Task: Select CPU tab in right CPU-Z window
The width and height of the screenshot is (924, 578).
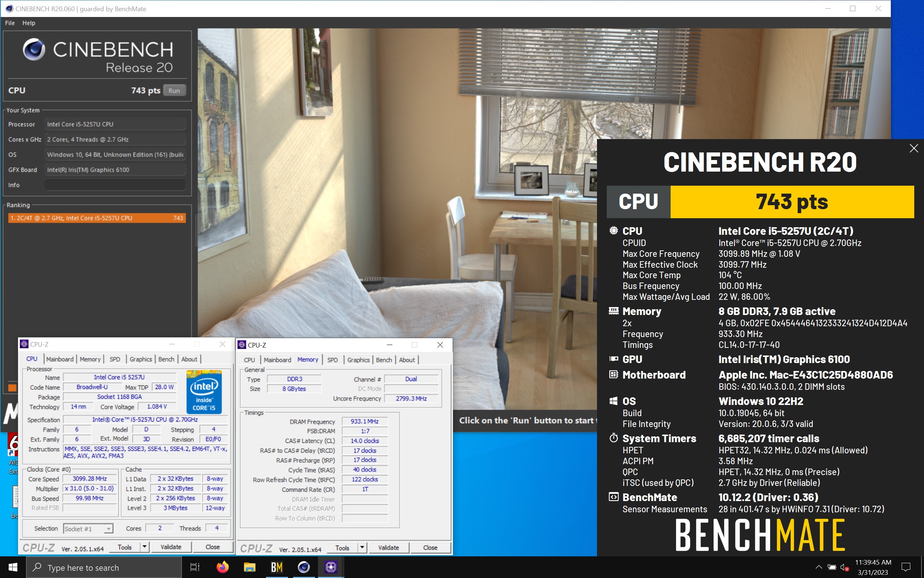Action: [249, 360]
